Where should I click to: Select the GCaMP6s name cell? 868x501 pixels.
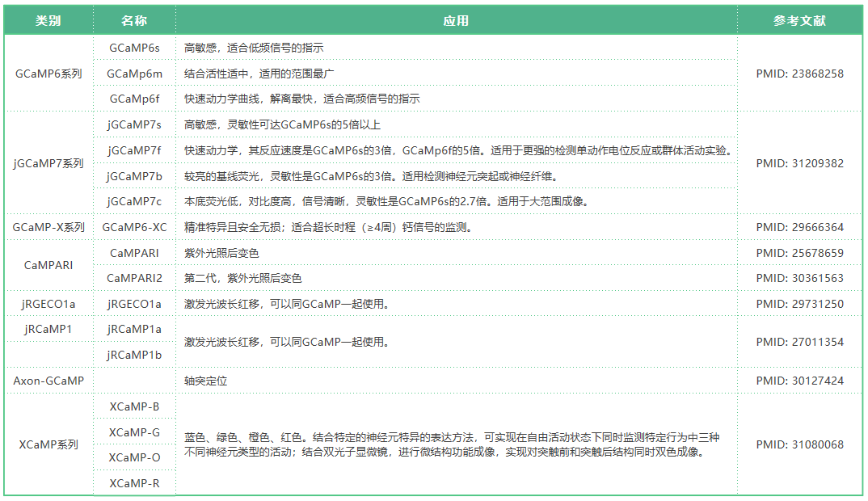pyautogui.click(x=134, y=48)
